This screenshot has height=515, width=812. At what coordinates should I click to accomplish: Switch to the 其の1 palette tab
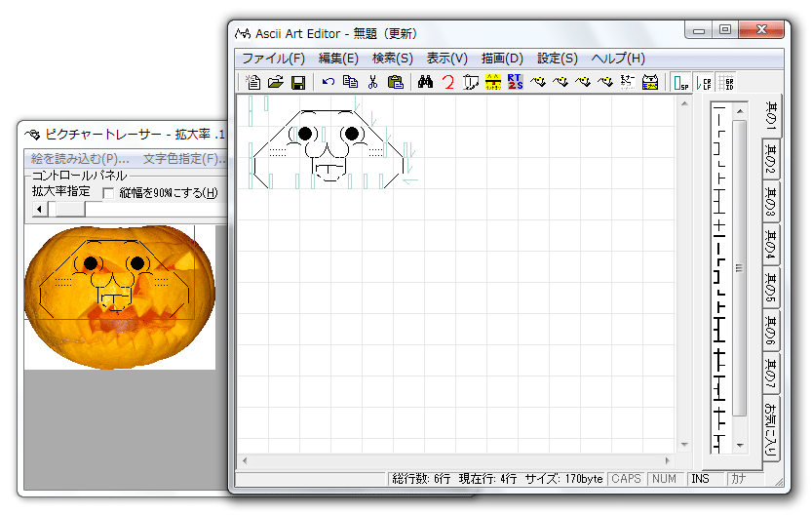pos(772,115)
